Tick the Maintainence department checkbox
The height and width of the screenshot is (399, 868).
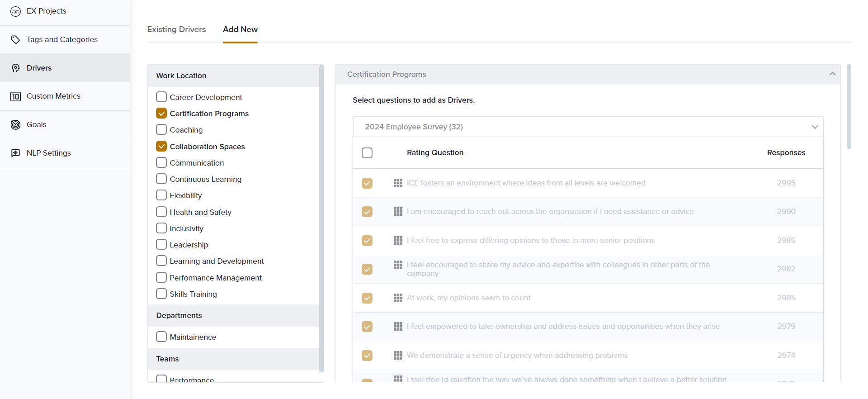(x=161, y=337)
